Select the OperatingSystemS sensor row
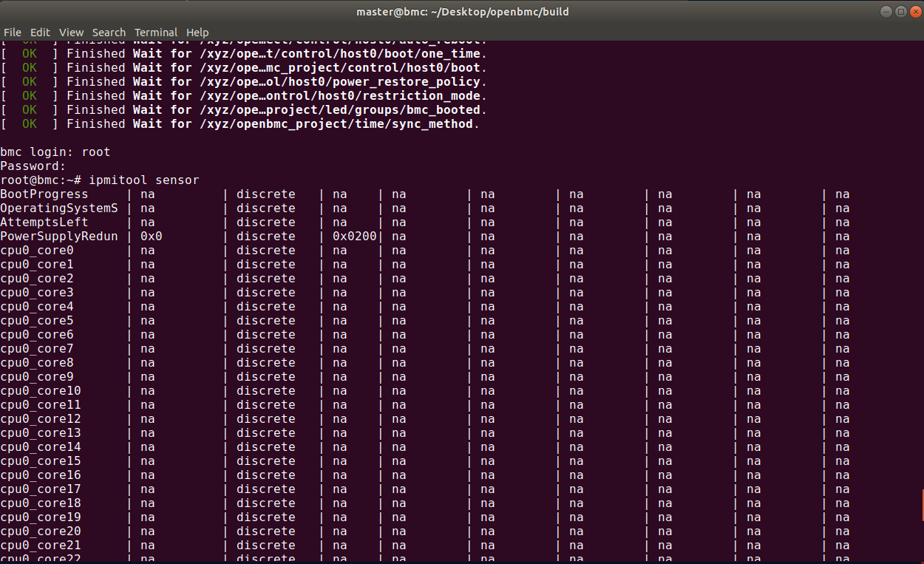This screenshot has height=564, width=924. (59, 208)
